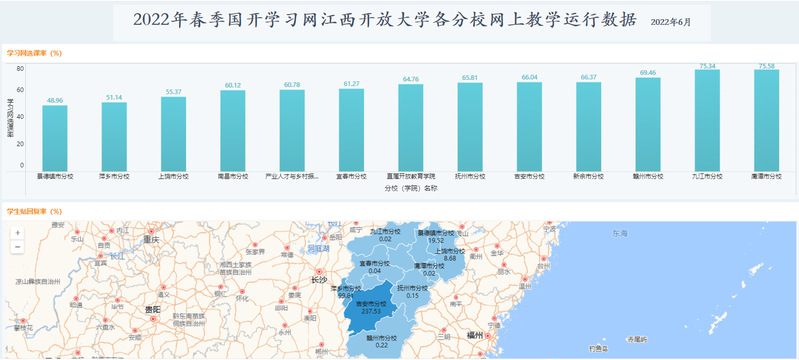Viewport: 799px width, 360px height.
Task: Click the 攀枝花 city marker on the map
Action: pyautogui.click(x=23, y=321)
